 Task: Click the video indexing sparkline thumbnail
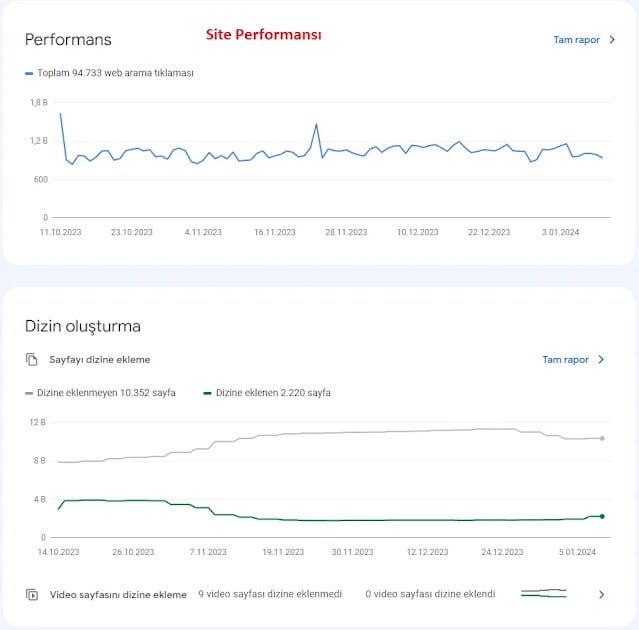point(544,594)
